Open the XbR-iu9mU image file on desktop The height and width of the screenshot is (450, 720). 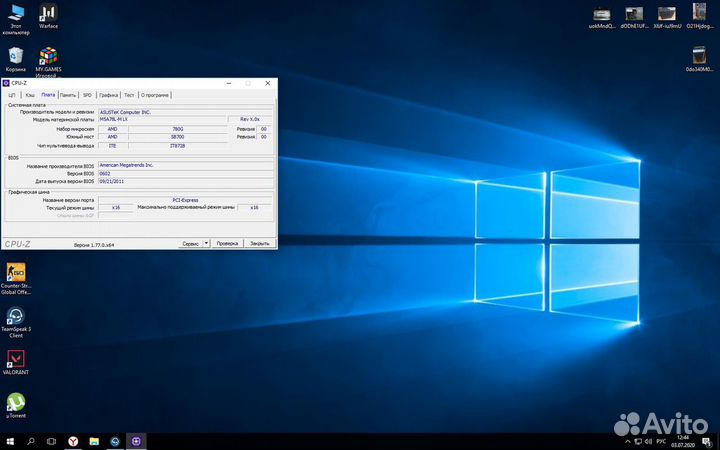[x=667, y=17]
